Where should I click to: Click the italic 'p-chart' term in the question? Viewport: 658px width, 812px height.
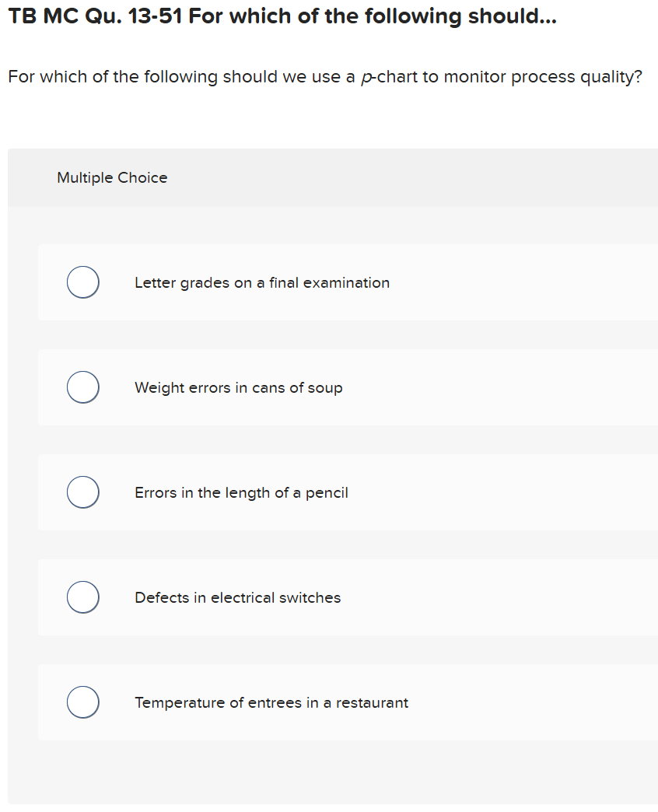tap(389, 78)
